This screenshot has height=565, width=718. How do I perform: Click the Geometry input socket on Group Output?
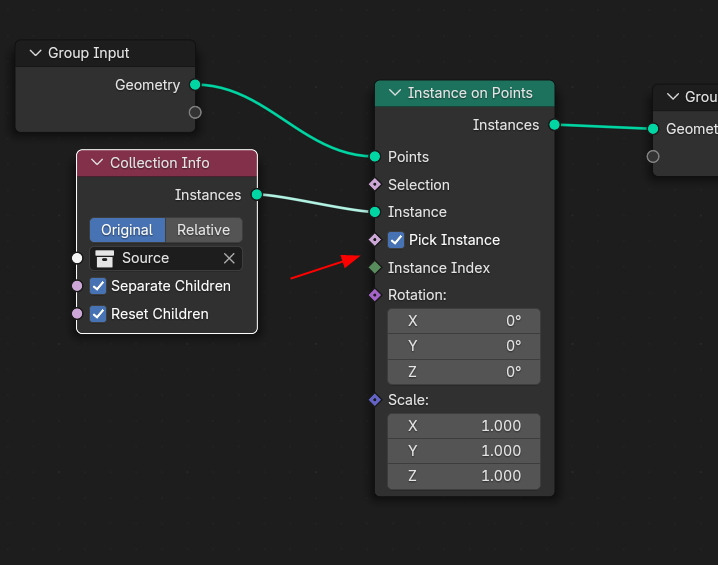pos(653,129)
